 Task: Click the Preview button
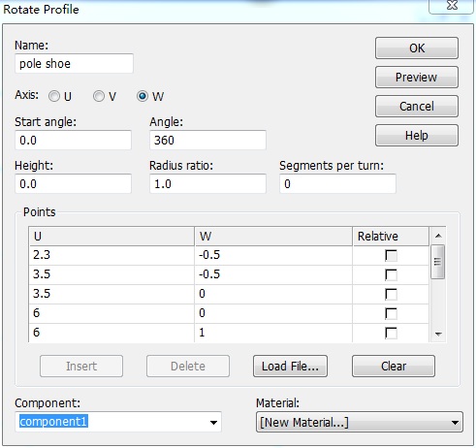[x=417, y=78]
